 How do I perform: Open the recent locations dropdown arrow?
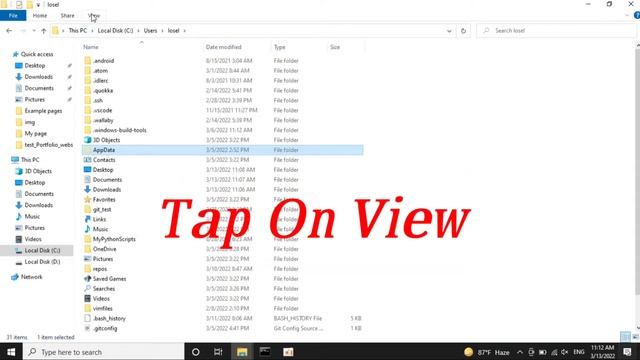34,31
